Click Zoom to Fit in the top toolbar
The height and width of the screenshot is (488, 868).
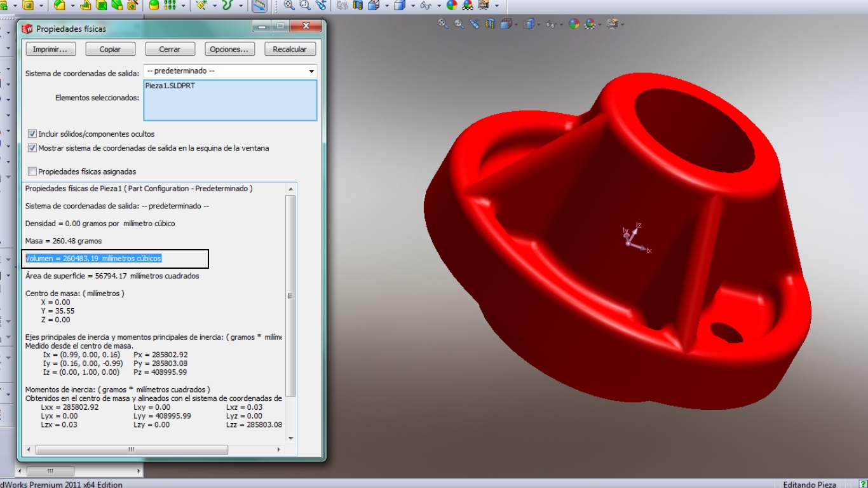pos(290,6)
